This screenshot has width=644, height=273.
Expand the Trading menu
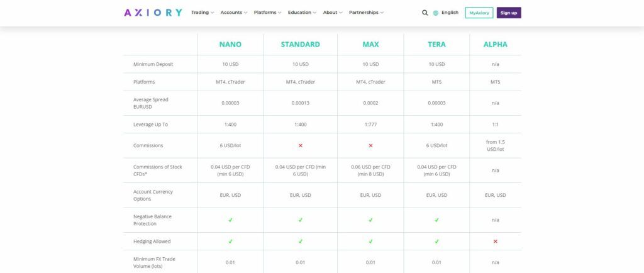(x=203, y=13)
